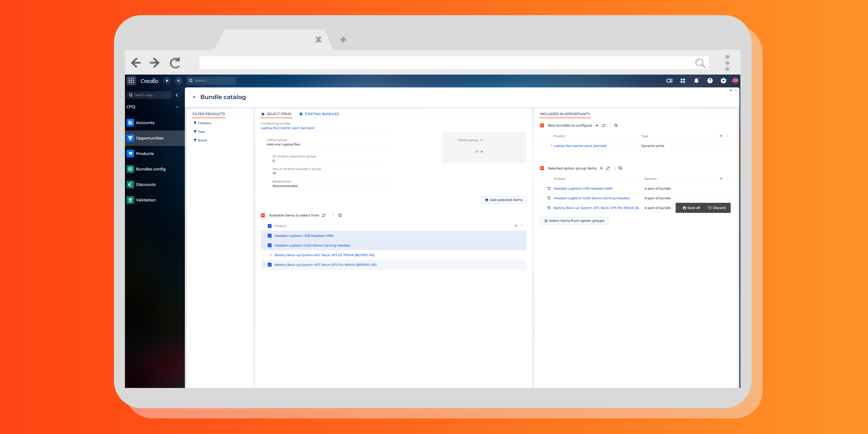The image size is (868, 434).
Task: Open the notifications bell
Action: [x=696, y=80]
